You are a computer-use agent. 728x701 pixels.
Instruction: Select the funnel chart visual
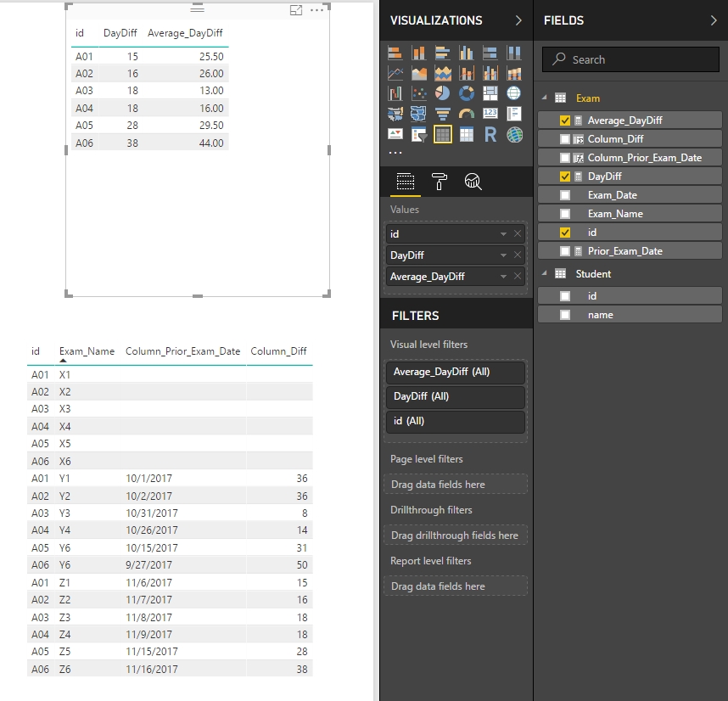[442, 114]
